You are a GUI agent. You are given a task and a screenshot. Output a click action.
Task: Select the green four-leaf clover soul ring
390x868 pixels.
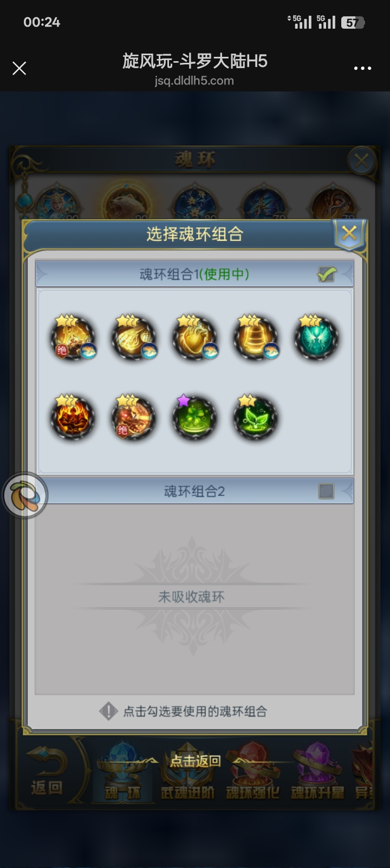point(194,417)
